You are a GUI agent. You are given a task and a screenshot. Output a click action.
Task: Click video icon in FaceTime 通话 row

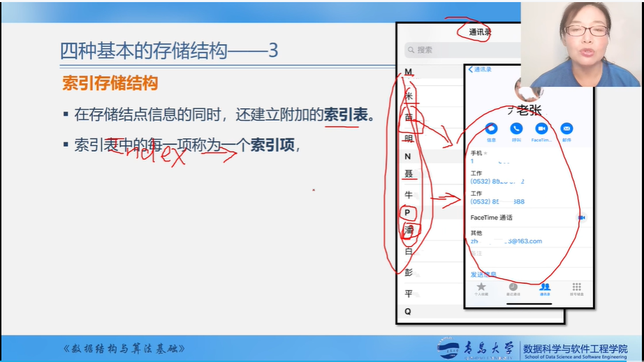[581, 217]
